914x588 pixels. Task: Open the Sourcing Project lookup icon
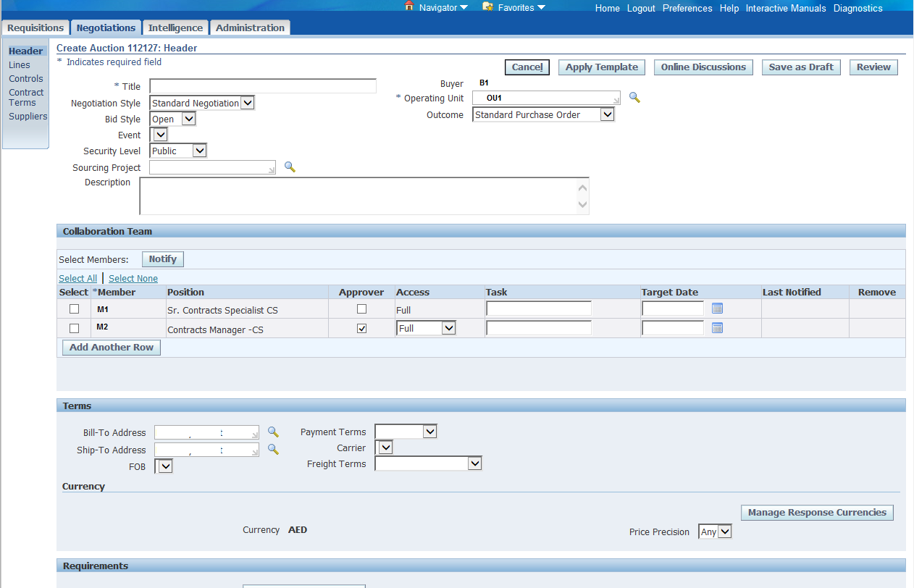(290, 167)
